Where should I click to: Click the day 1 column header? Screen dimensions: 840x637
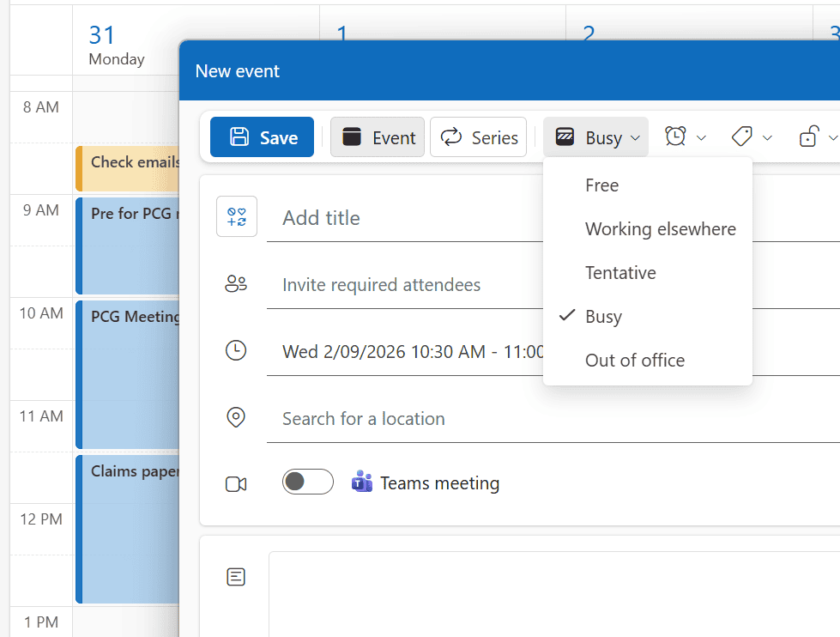pos(341,33)
